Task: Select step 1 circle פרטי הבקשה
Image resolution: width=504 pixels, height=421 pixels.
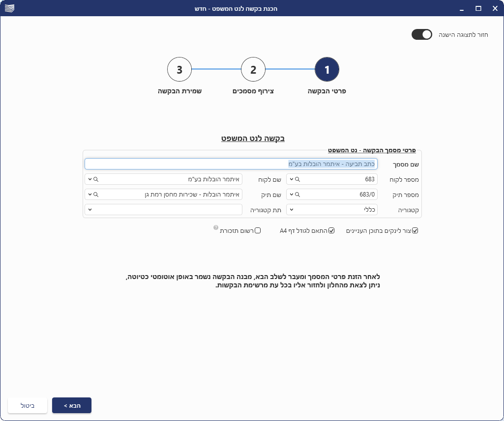Action: pyautogui.click(x=327, y=70)
